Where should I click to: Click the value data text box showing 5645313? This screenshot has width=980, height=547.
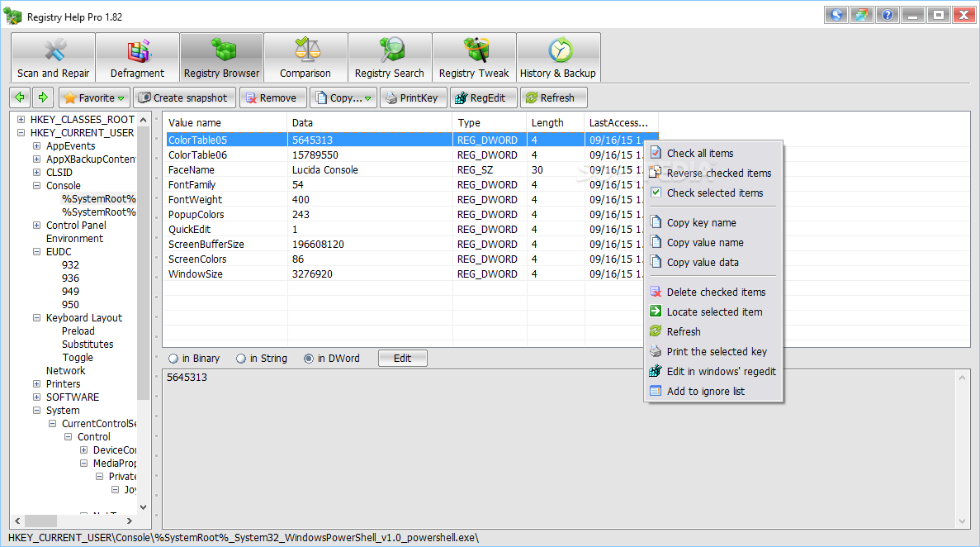[561, 449]
